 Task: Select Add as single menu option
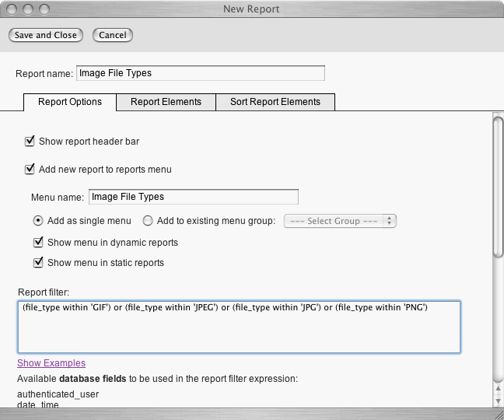[x=38, y=221]
